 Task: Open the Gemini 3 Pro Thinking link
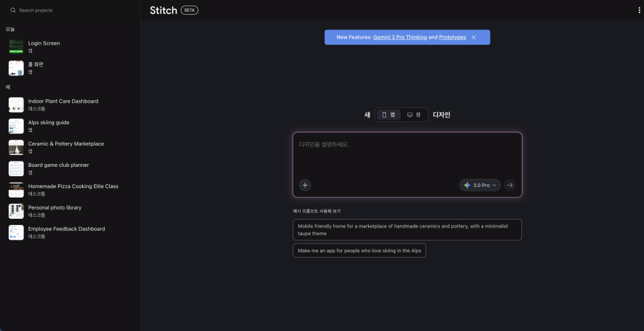[x=399, y=37]
